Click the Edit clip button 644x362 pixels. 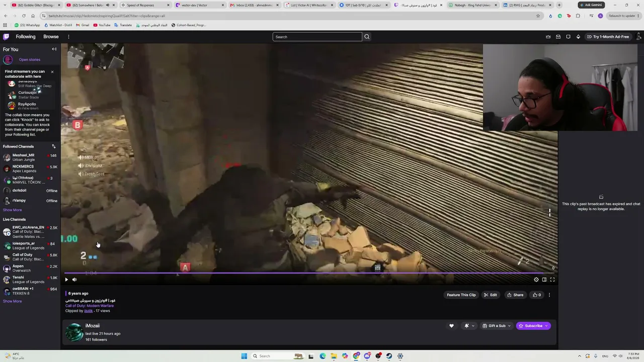[491, 295]
